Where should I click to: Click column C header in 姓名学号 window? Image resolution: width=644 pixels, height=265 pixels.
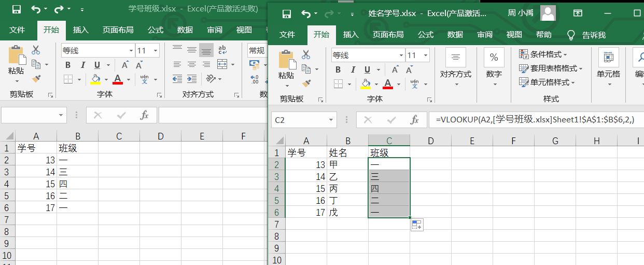(x=389, y=141)
